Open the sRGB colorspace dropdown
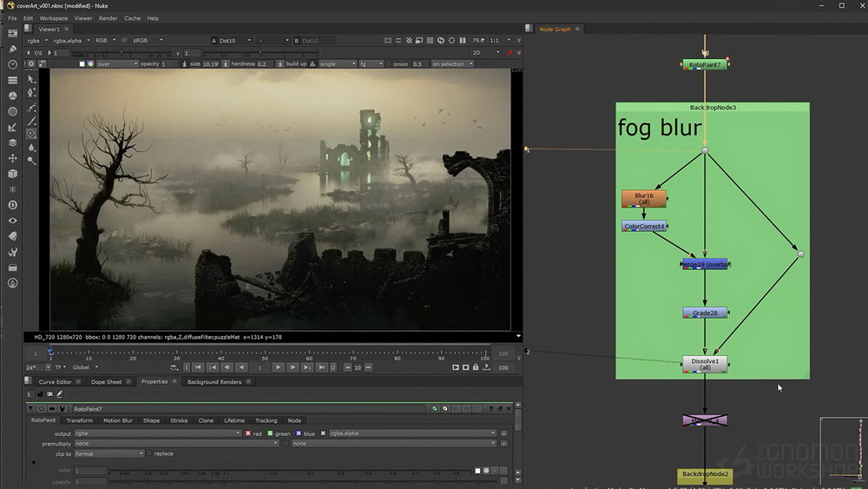 (x=148, y=41)
